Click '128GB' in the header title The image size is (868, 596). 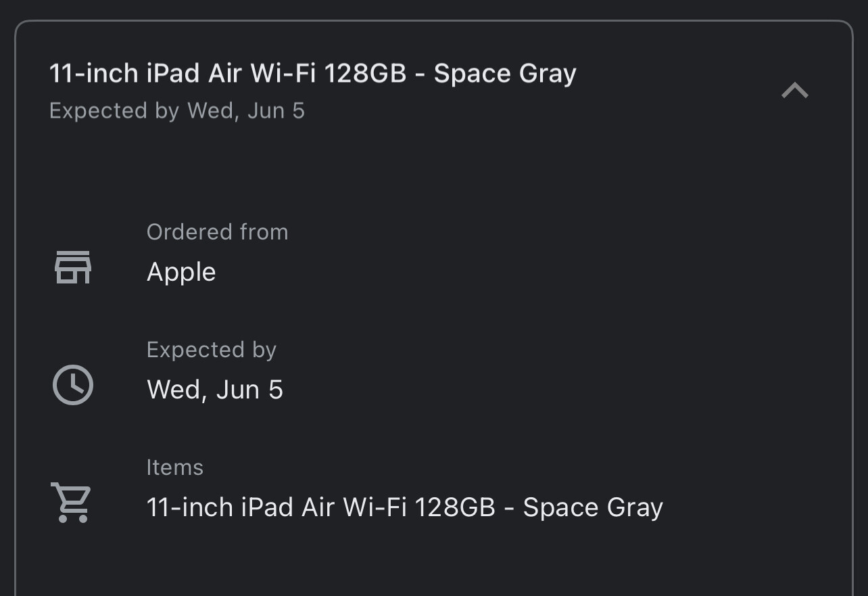click(365, 73)
